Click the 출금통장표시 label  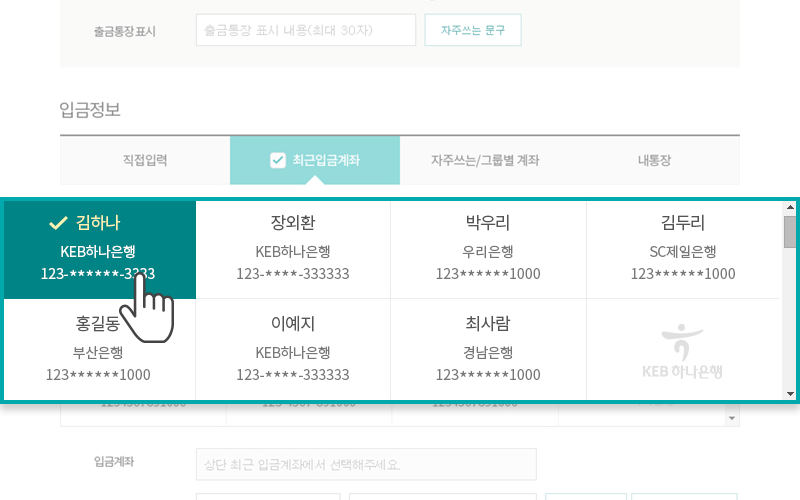point(124,31)
